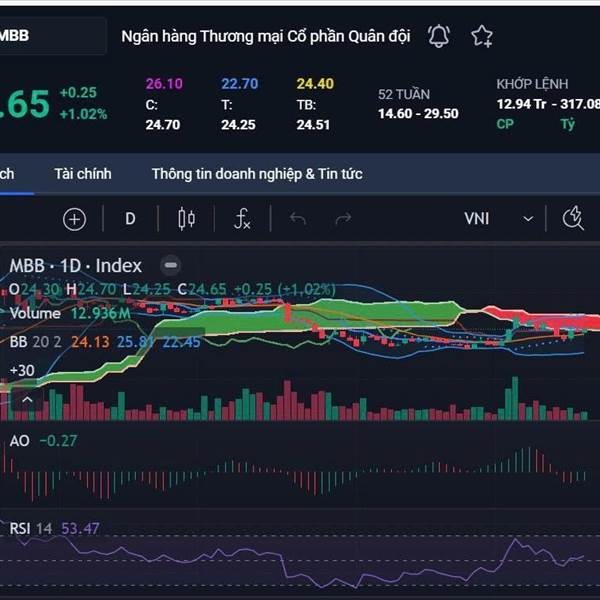Click the Volume 12.936M legend
This screenshot has width=600, height=600.
pos(70,313)
